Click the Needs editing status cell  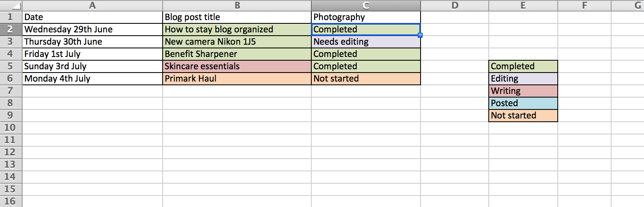366,42
